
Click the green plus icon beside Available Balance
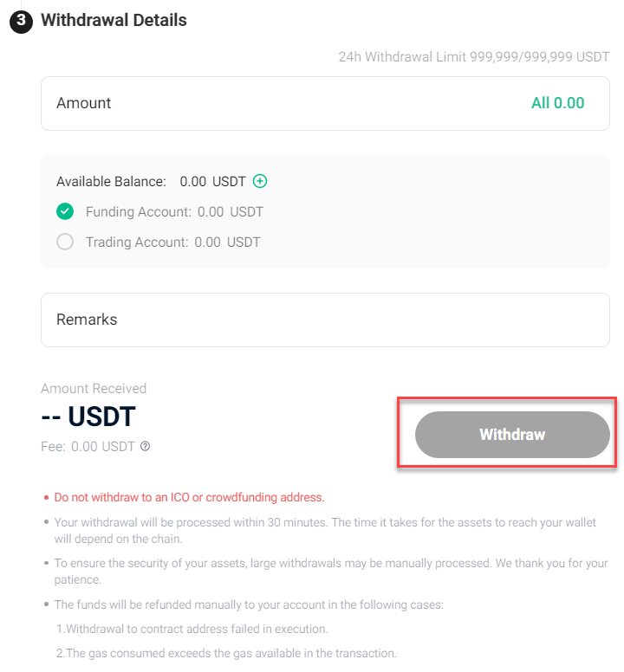point(259,181)
